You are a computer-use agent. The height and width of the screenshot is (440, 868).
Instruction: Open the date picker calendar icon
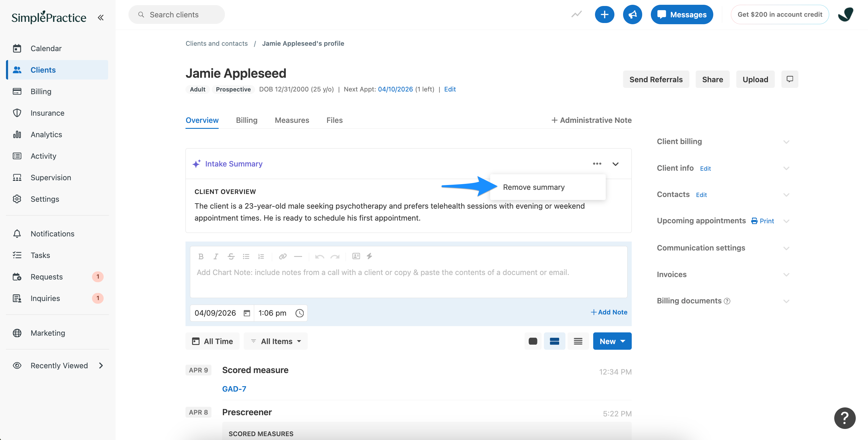(x=247, y=313)
